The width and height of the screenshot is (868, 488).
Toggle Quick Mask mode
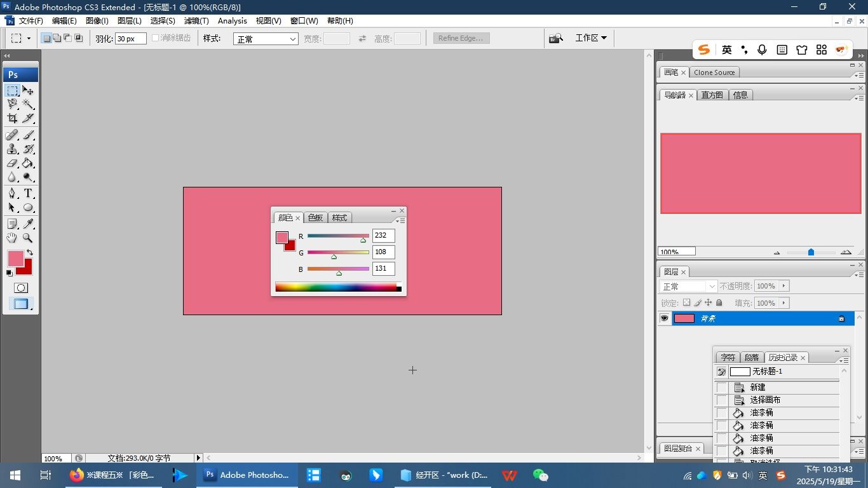coord(21,288)
